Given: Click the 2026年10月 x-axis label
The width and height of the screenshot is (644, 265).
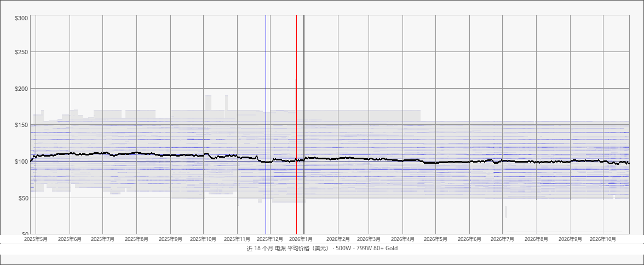Looking at the screenshot, I should [x=603, y=239].
